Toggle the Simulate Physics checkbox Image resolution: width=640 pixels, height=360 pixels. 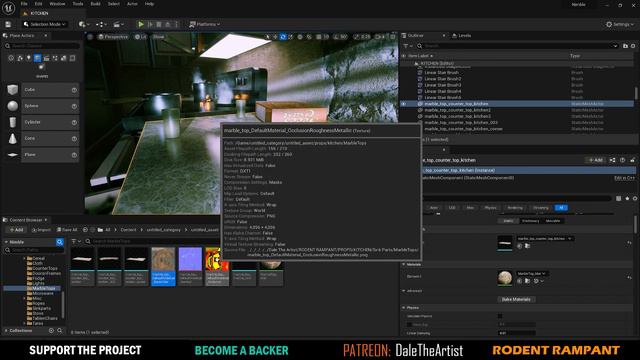[x=500, y=316]
